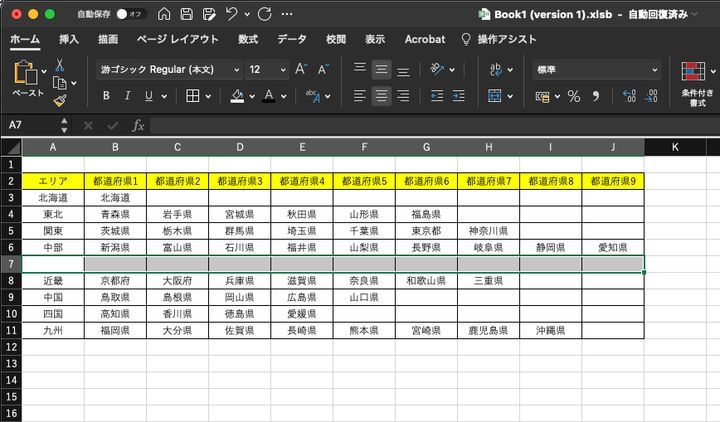Open the データ (Data) tab
This screenshot has height=422, width=720.
pyautogui.click(x=292, y=39)
